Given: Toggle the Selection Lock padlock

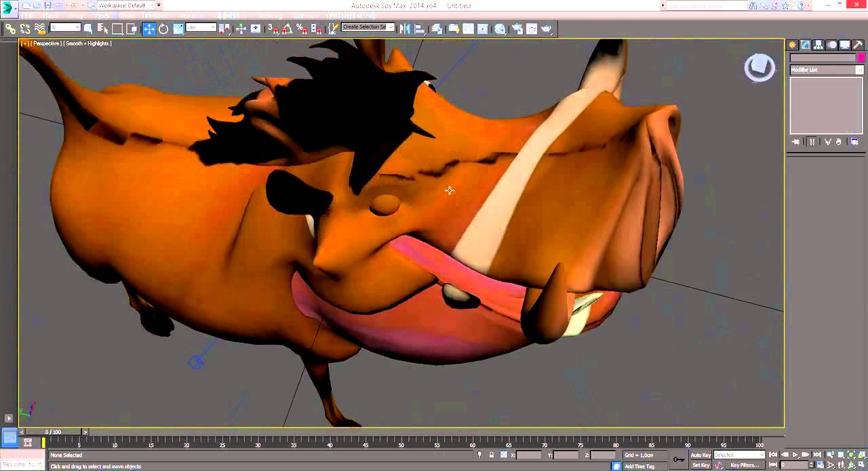Looking at the screenshot, I should 492,455.
